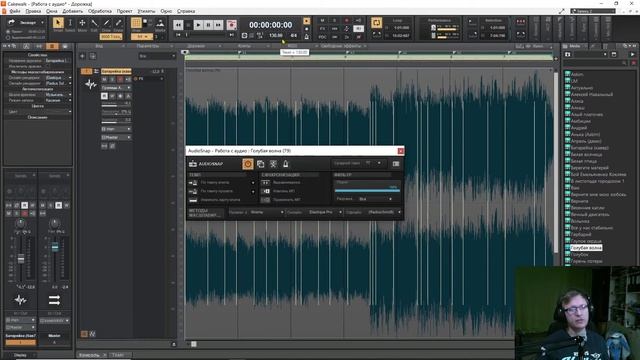Click the apply groove button

pos(265,200)
